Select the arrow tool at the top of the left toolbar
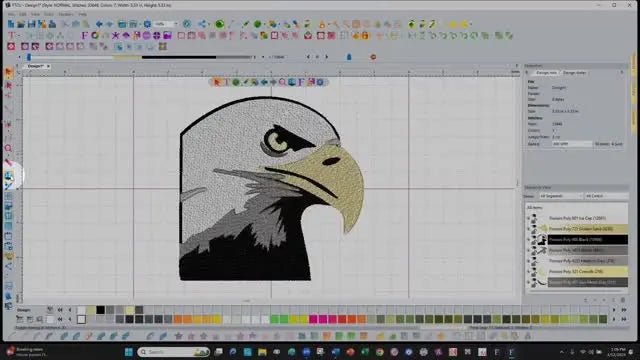640x360 pixels. point(9,73)
